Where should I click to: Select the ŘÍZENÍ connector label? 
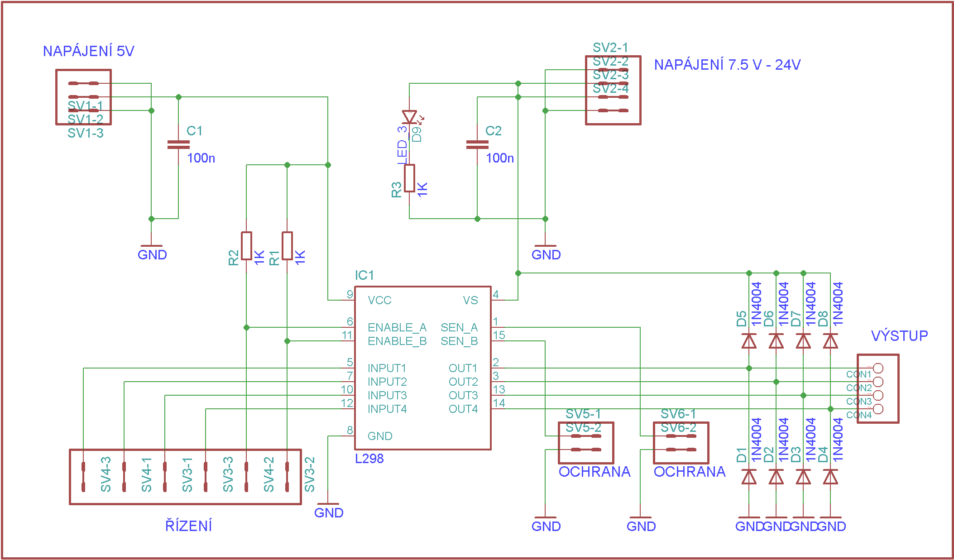pos(188,526)
